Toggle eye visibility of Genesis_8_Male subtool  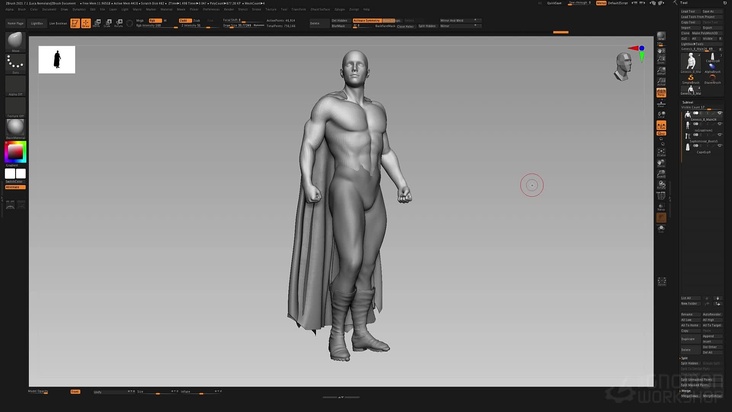click(719, 113)
